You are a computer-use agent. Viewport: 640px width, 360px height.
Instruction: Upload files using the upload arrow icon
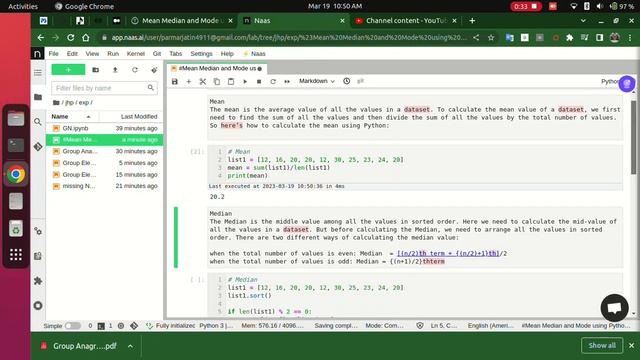[x=115, y=70]
